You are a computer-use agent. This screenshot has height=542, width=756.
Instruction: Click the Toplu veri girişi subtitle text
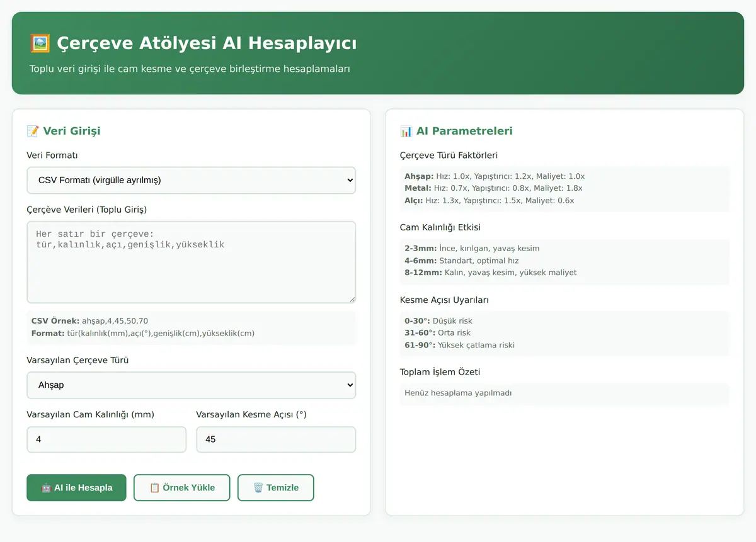pyautogui.click(x=190, y=69)
